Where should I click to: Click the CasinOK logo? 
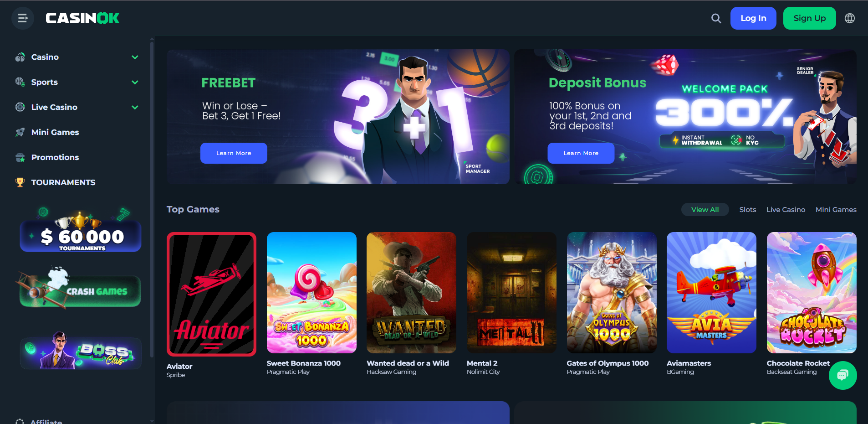coord(82,18)
